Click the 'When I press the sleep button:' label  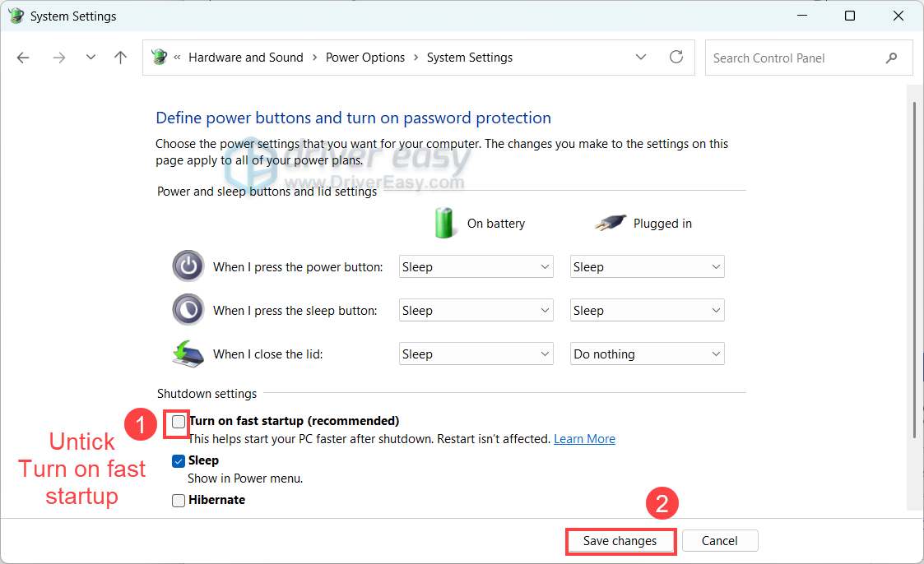tap(295, 310)
